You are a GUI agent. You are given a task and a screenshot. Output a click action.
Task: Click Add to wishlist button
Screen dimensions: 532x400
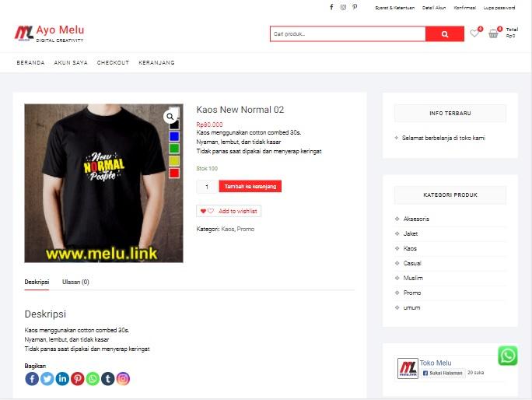pyautogui.click(x=229, y=211)
